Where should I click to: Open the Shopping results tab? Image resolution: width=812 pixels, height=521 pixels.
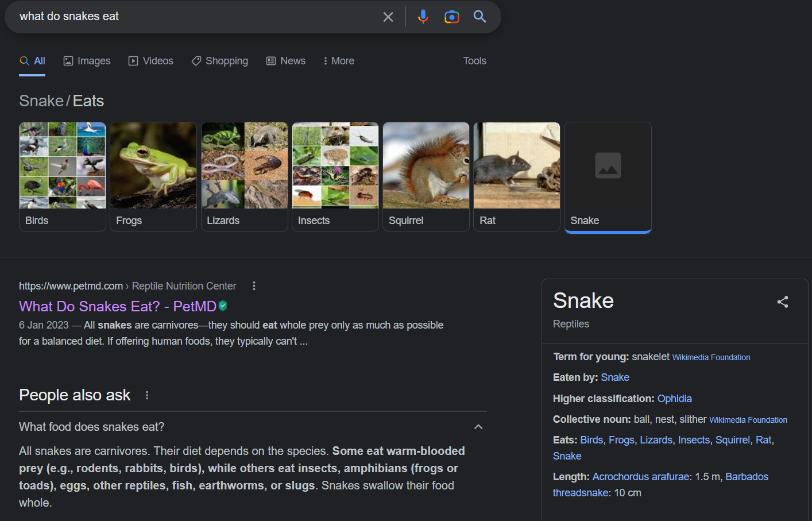219,61
